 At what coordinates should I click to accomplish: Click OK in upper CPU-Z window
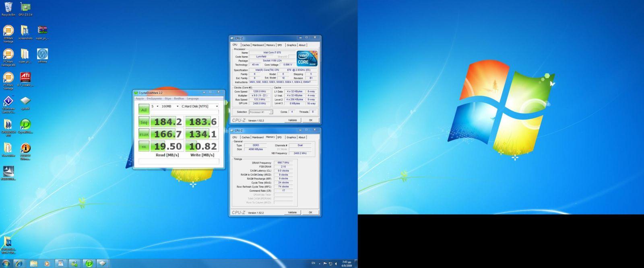pos(310,120)
